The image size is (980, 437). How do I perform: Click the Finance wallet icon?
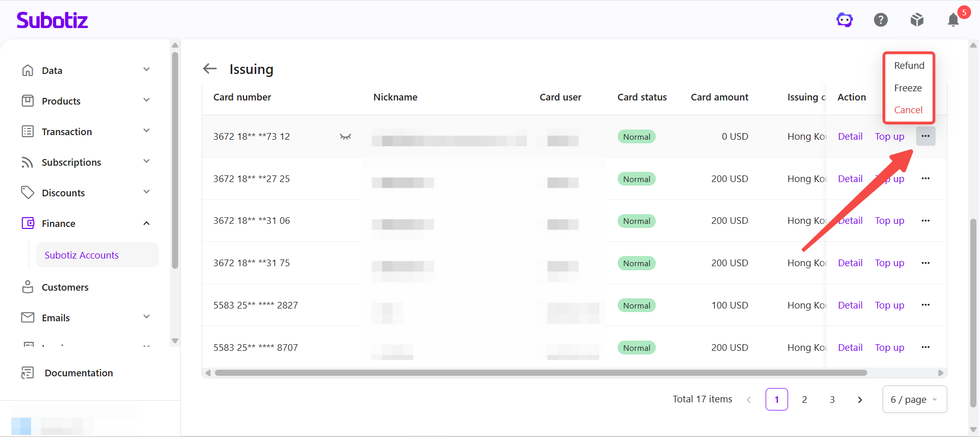(28, 223)
